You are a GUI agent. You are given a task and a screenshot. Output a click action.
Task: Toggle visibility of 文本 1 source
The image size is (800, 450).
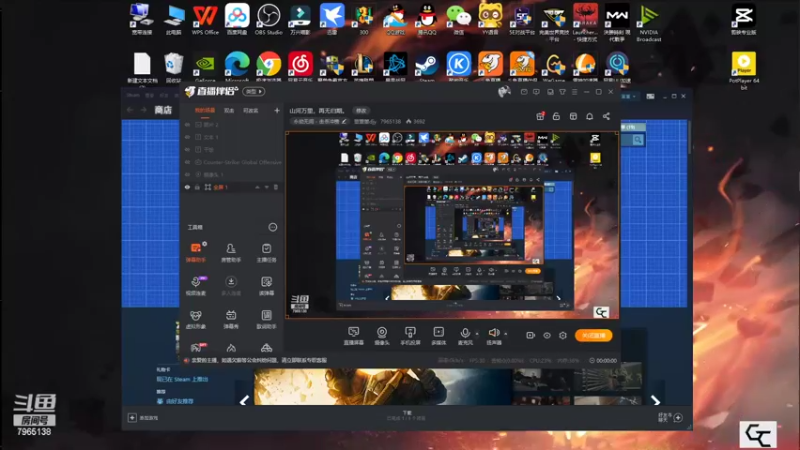(x=187, y=137)
